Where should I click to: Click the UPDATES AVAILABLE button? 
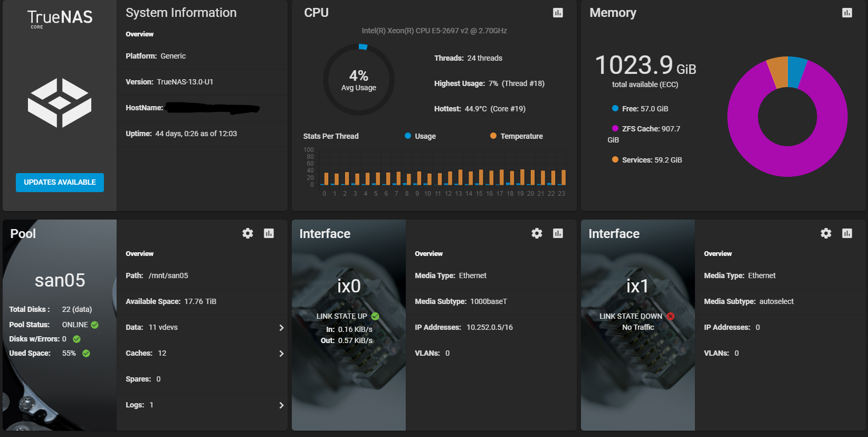[x=60, y=182]
